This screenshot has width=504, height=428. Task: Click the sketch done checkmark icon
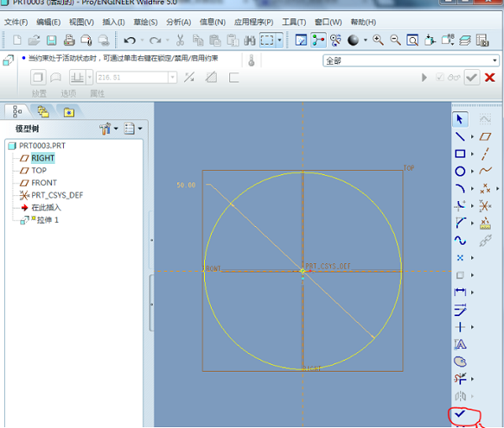(459, 414)
